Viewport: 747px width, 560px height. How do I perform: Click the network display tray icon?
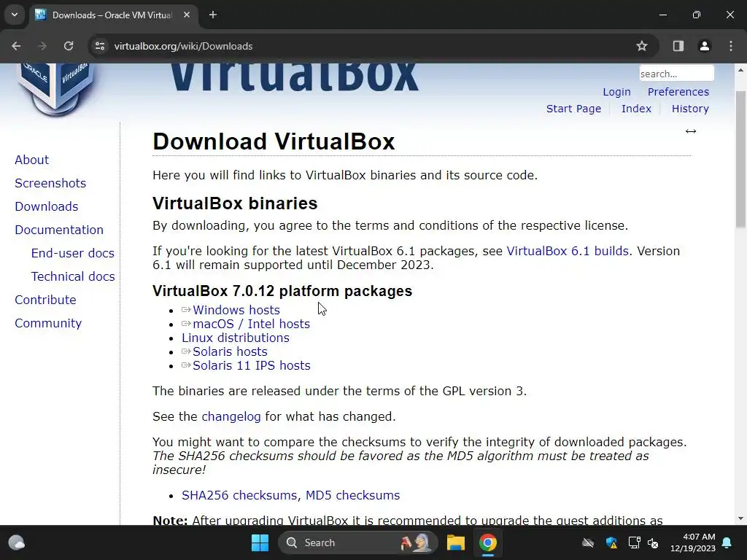click(x=634, y=542)
